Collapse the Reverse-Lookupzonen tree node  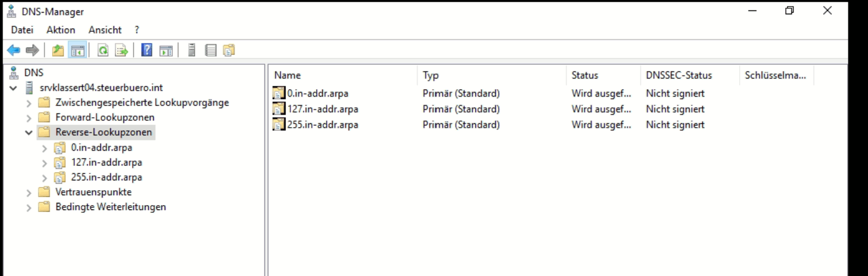(29, 133)
